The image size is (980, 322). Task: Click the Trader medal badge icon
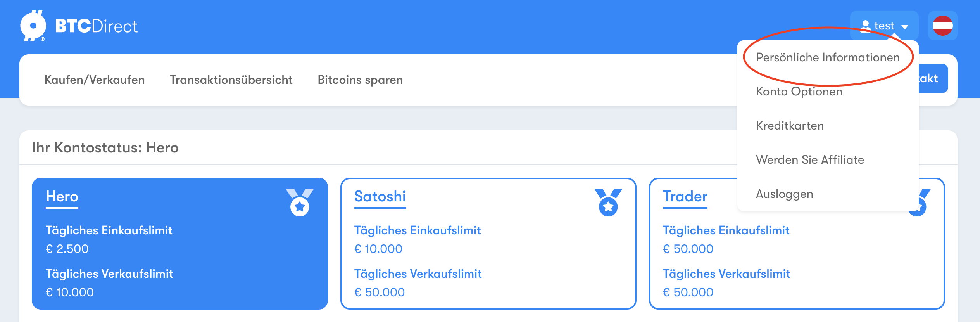pos(921,202)
